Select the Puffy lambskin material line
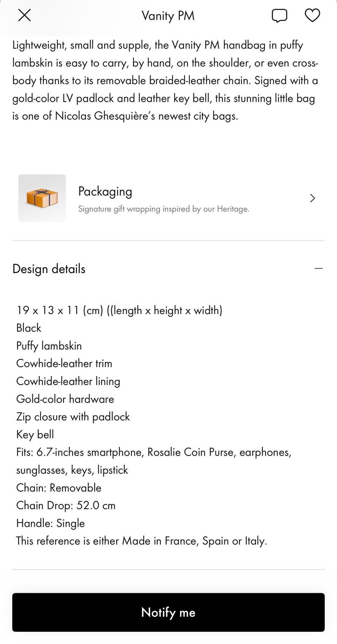 49,346
